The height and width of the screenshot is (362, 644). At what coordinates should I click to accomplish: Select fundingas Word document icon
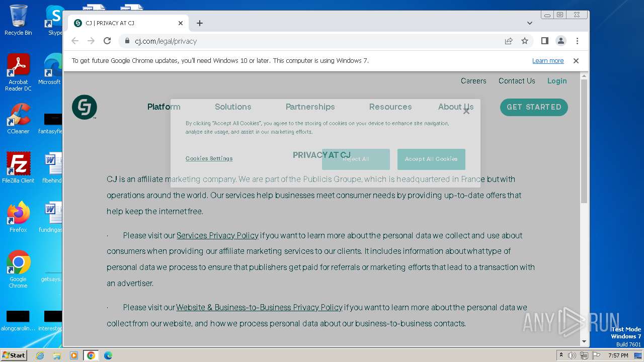(x=51, y=217)
